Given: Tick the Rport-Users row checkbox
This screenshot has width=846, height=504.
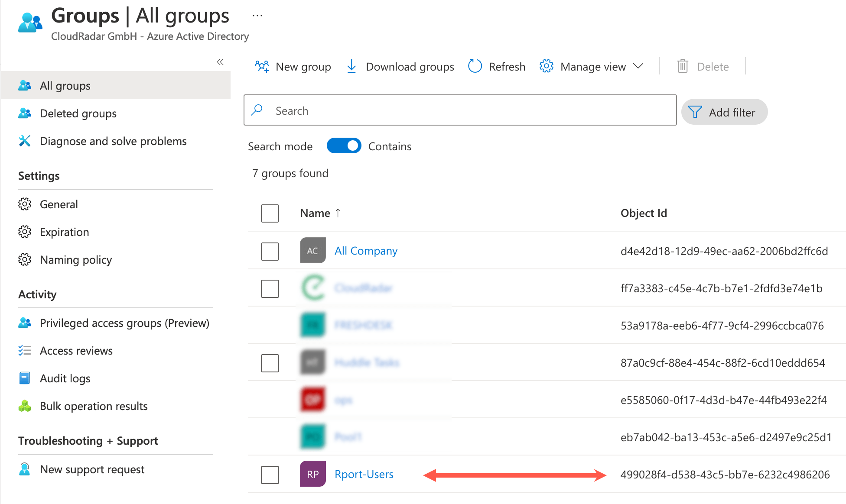Looking at the screenshot, I should [270, 475].
